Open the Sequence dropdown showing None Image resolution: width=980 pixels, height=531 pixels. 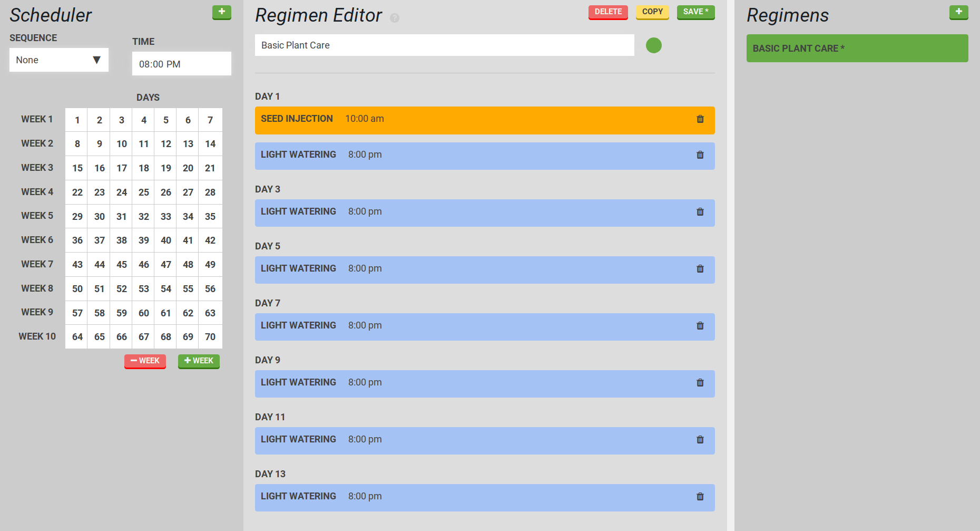click(x=59, y=60)
